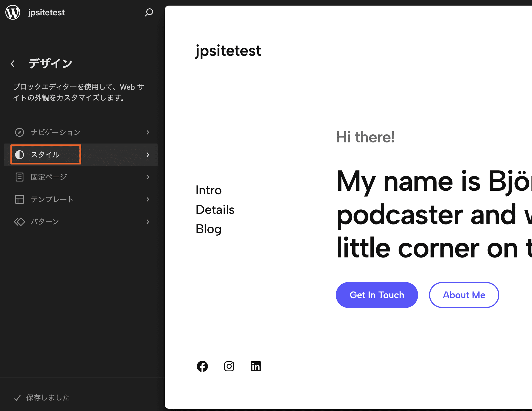The height and width of the screenshot is (411, 532).
Task: Select the 固定ページ document icon
Action: click(19, 177)
